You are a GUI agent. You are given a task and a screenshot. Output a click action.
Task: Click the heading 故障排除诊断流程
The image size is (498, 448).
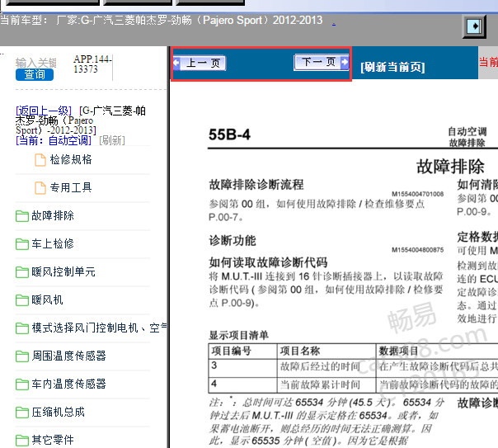coord(256,185)
